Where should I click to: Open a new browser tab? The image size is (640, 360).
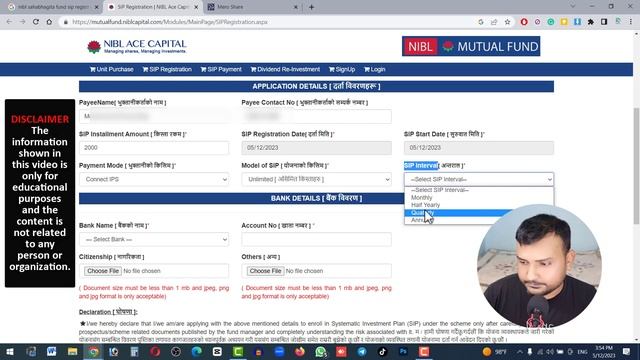[x=311, y=7]
